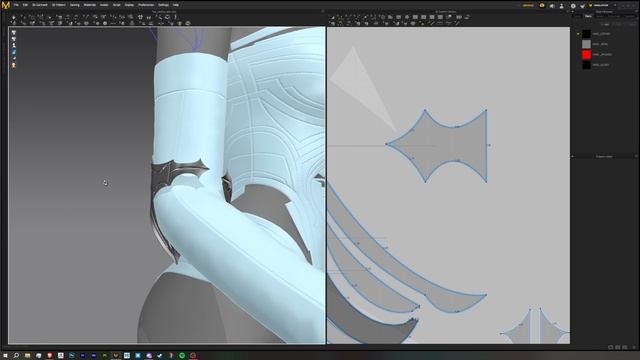This screenshot has height=360, width=640.
Task: Expand the Property Editor panel header
Action: 604,156
